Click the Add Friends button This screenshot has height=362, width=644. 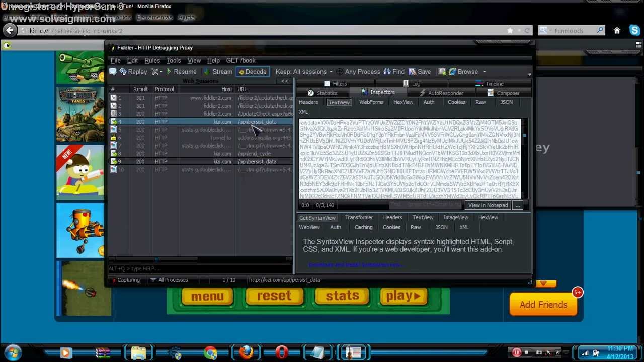tap(543, 305)
